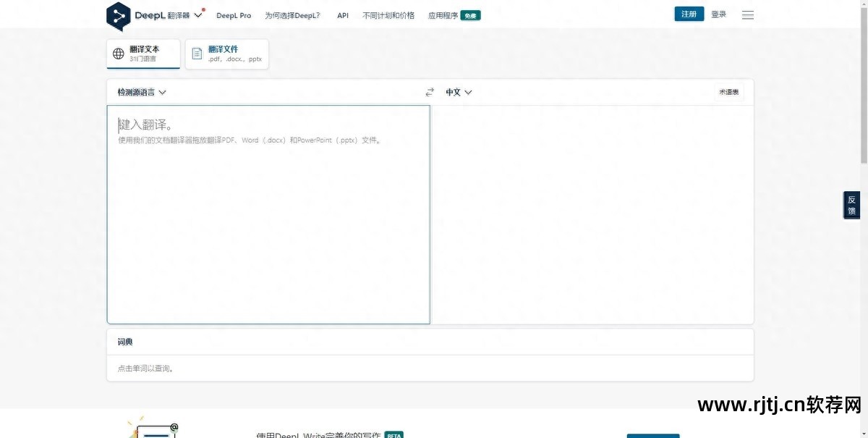Screen dimensions: 868x438
Task: Click the 登录 login link
Action: click(x=718, y=14)
